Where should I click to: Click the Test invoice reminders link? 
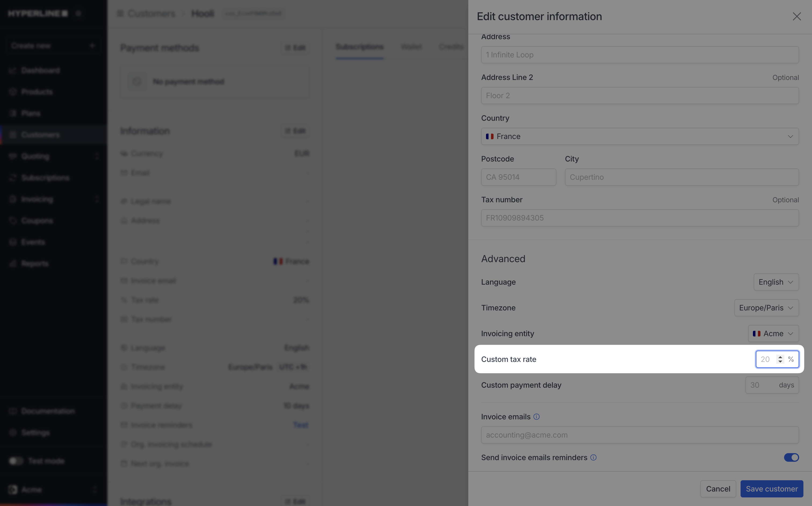(x=300, y=425)
